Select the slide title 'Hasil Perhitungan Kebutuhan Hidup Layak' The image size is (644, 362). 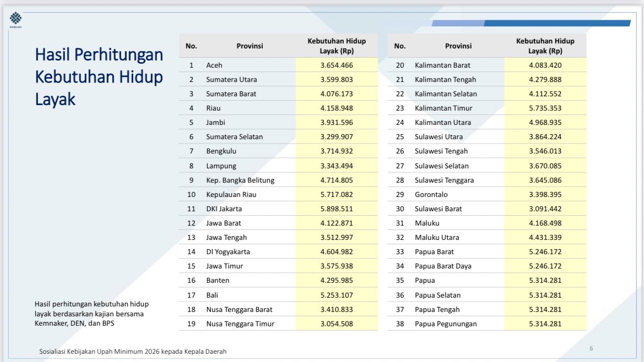99,77
